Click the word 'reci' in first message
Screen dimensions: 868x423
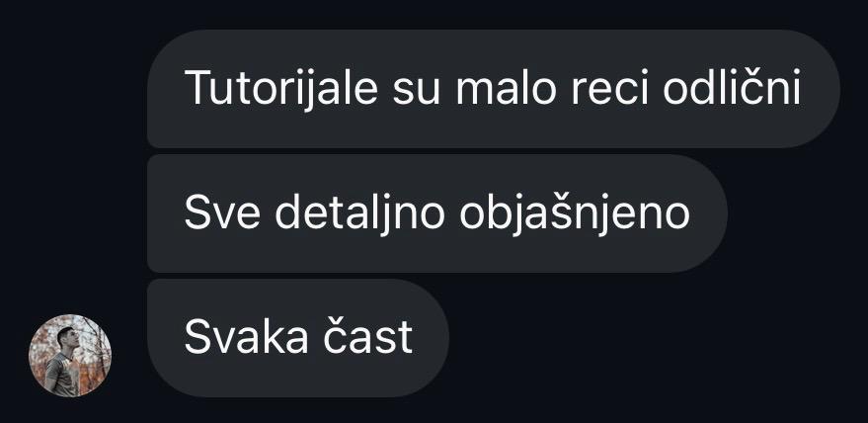click(609, 87)
